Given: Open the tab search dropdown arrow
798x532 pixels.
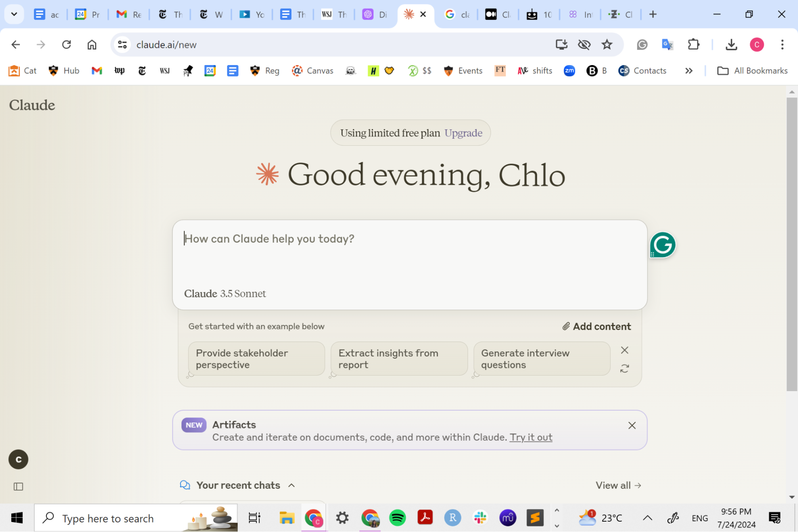Looking at the screenshot, I should point(14,14).
